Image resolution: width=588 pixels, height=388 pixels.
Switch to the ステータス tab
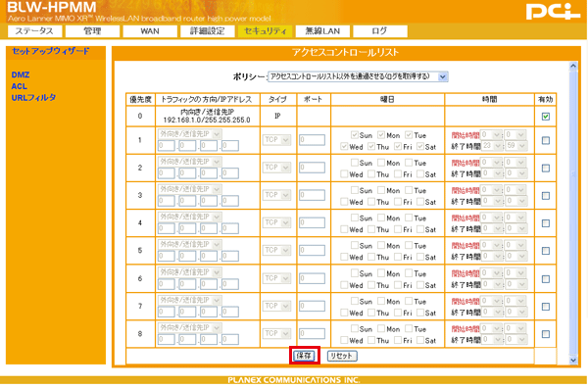(x=34, y=31)
